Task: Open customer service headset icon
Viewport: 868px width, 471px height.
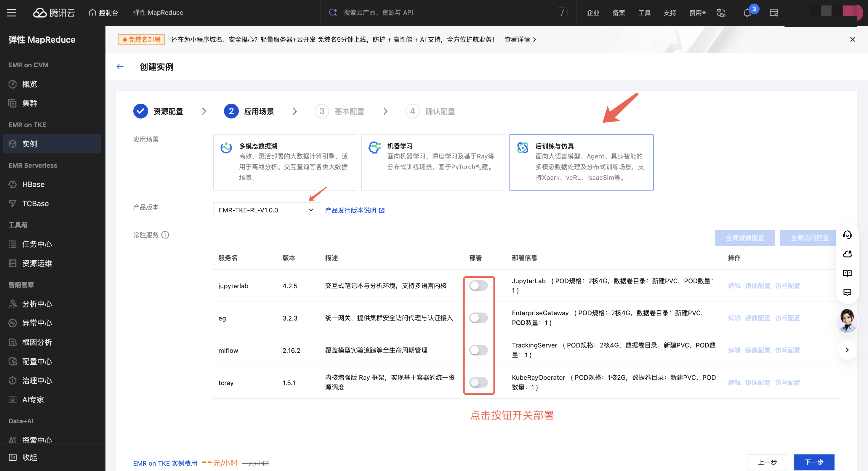Action: click(847, 235)
